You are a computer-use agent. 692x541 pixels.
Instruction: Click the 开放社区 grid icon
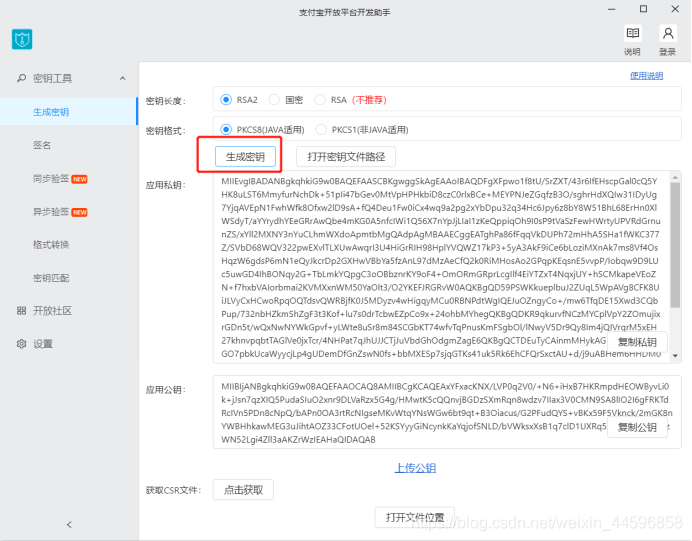pyautogui.click(x=21, y=311)
